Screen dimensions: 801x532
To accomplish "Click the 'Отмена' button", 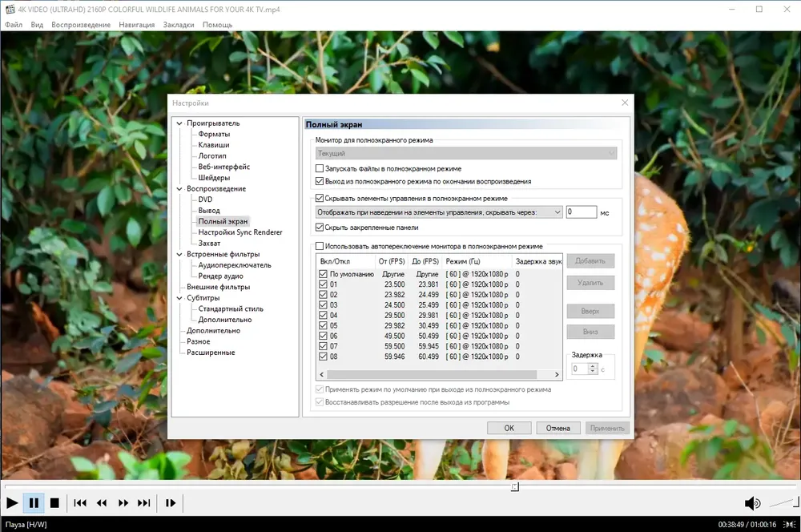I will (x=557, y=429).
